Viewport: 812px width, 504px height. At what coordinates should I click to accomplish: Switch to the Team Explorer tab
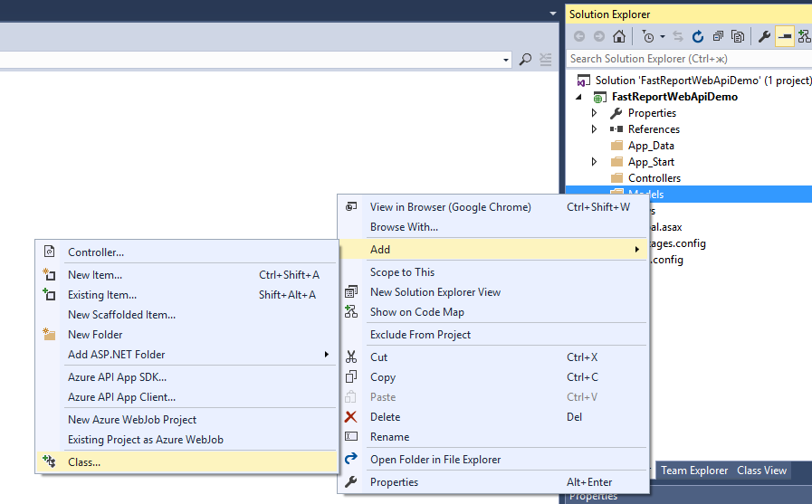pos(694,471)
